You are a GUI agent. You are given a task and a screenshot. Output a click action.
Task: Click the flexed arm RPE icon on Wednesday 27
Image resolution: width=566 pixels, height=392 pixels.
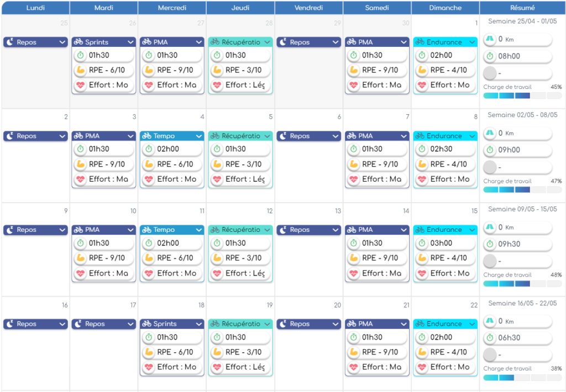click(x=148, y=70)
